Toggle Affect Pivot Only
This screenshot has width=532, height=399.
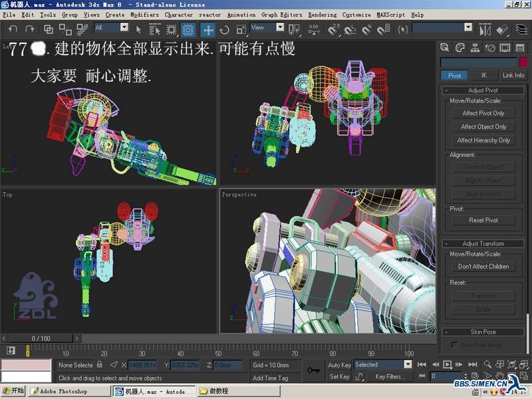tap(483, 113)
